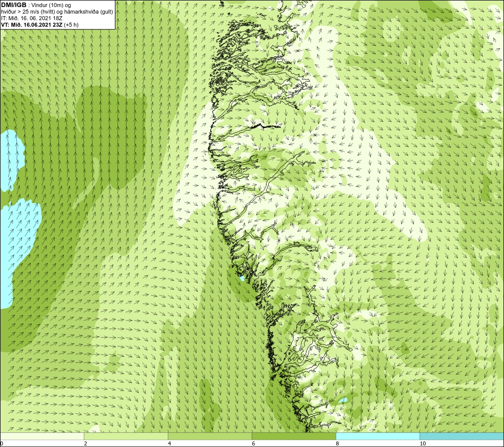Click the 2–4 m/s light green legend swatch
504x447 pixels.
click(x=126, y=436)
